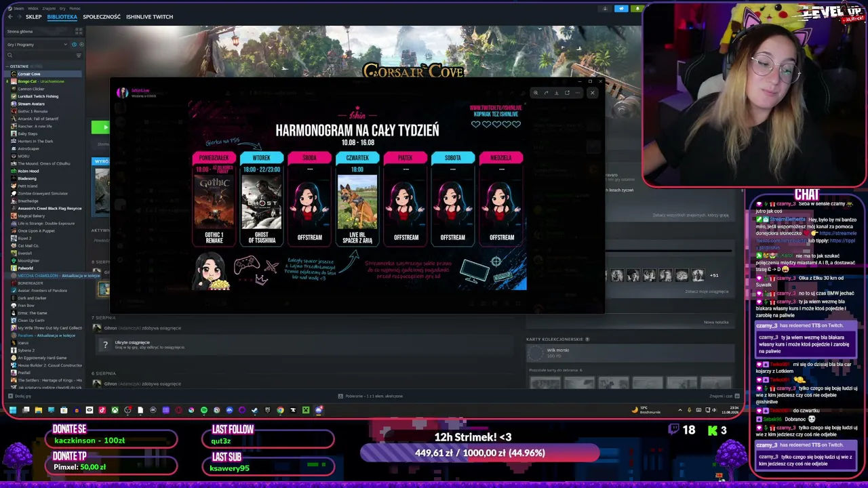Switch library to grid view icon
868x488 pixels.
pyautogui.click(x=79, y=31)
